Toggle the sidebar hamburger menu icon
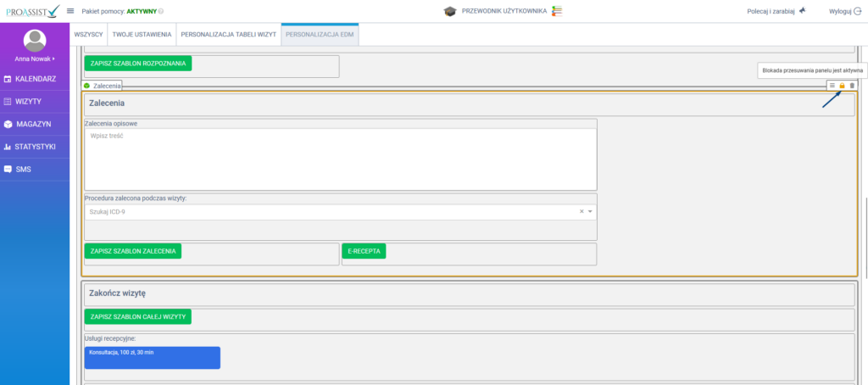 [70, 11]
